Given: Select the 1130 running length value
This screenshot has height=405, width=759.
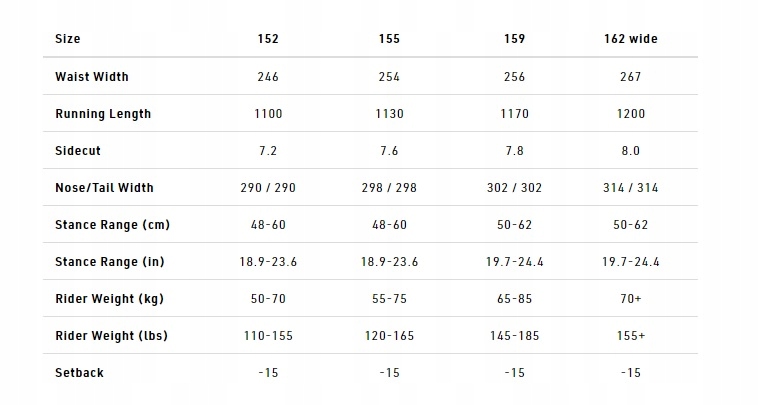Looking at the screenshot, I should tap(390, 114).
